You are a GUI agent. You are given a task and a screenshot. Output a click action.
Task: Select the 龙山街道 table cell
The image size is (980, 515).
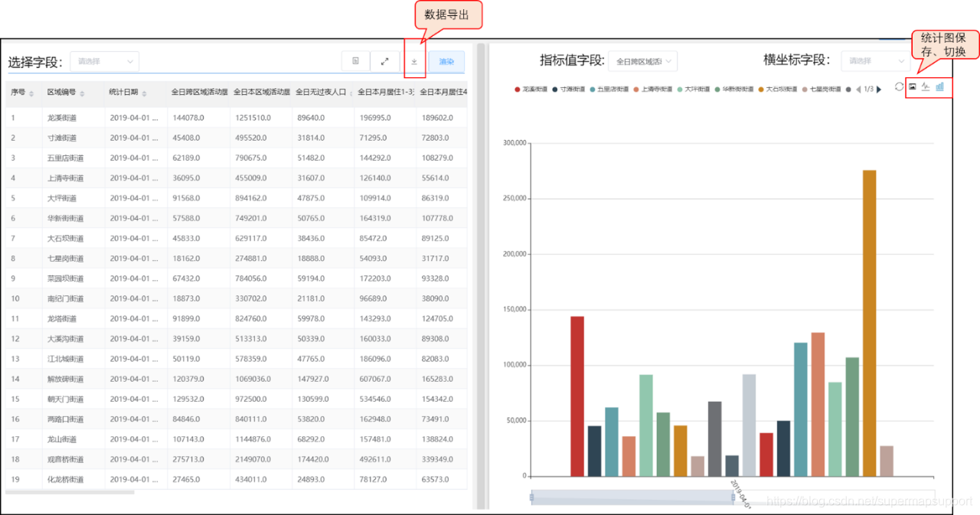(x=74, y=439)
